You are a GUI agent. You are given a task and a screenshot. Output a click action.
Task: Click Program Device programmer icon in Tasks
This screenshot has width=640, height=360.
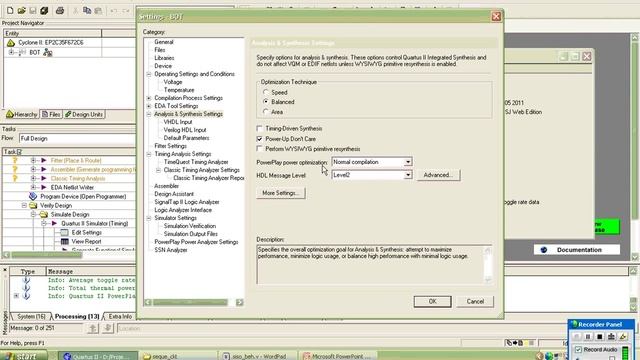click(33, 196)
